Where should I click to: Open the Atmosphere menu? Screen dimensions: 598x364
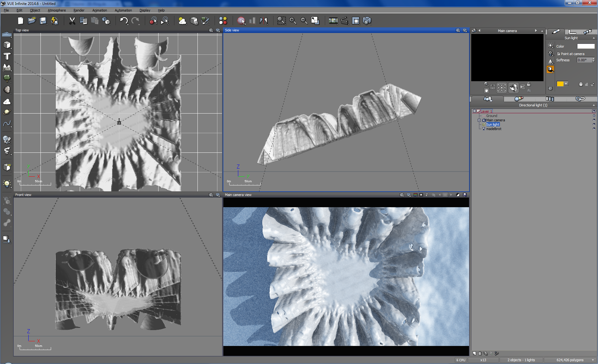coord(57,10)
